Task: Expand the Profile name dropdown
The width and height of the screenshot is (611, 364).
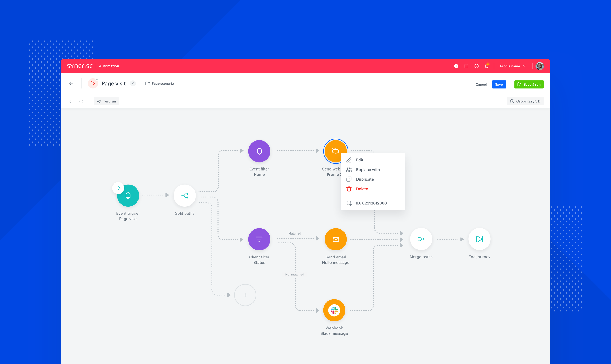Action: [513, 66]
